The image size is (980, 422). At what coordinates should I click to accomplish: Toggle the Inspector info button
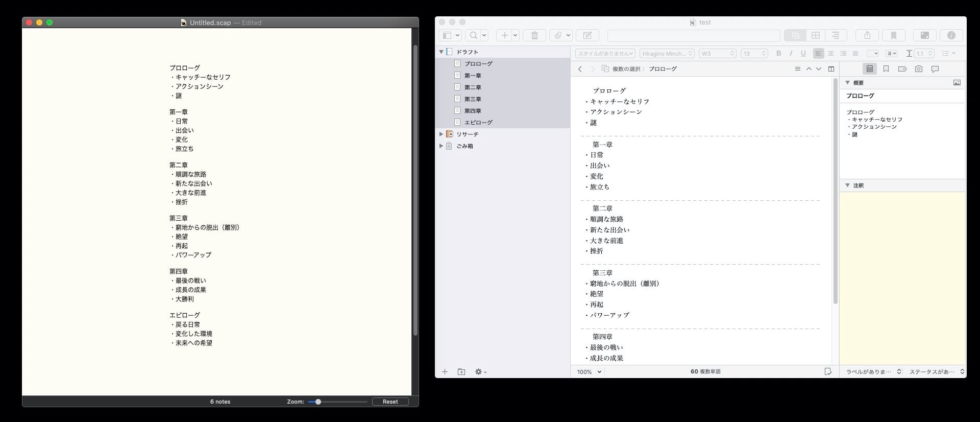pyautogui.click(x=951, y=35)
